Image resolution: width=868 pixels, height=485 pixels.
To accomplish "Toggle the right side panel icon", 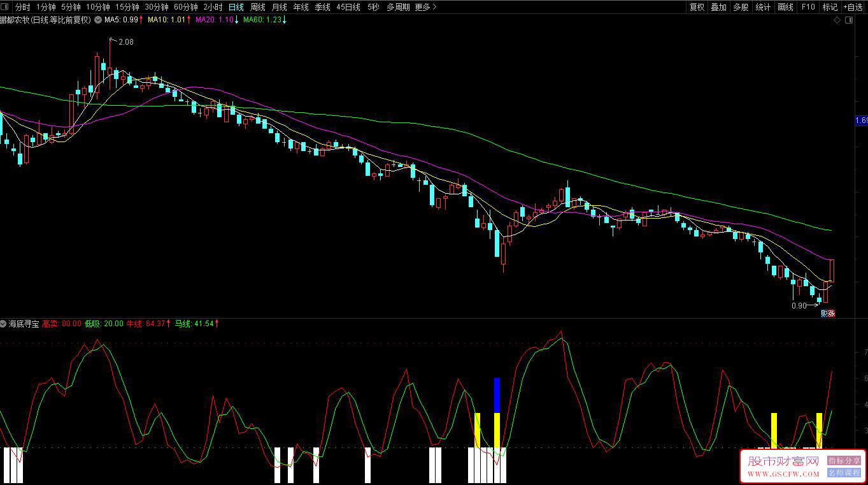I will pyautogui.click(x=848, y=20).
